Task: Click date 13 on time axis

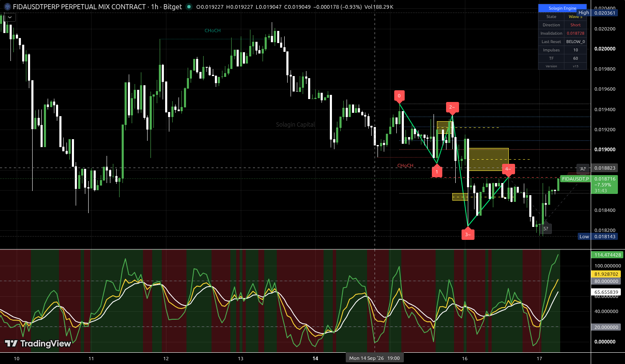Action: click(x=240, y=359)
